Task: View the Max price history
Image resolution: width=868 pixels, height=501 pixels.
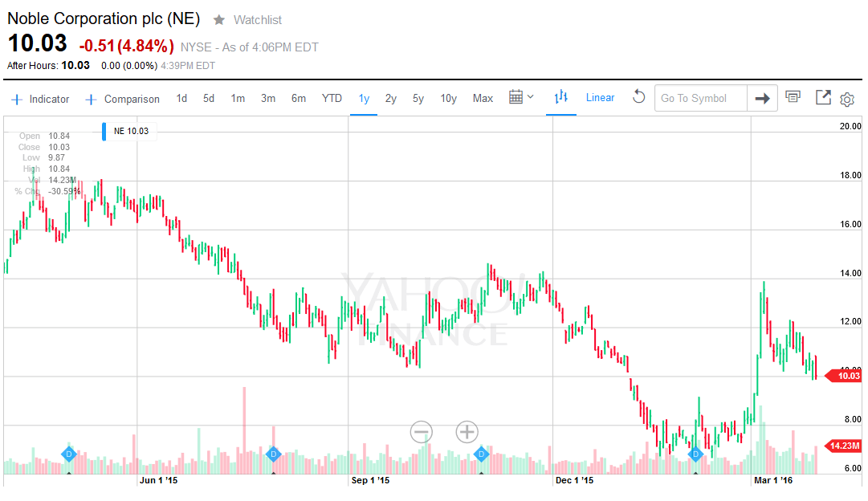Action: [483, 99]
